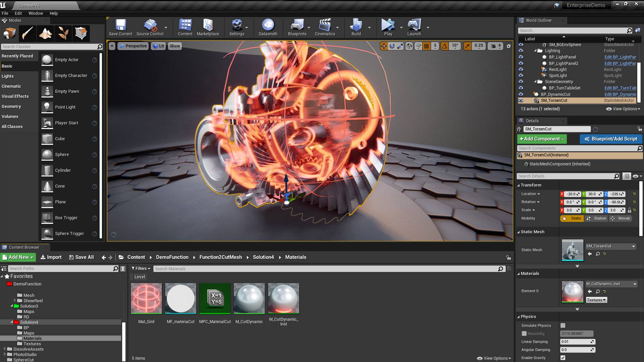
Task: Maximize viewport toggle icon
Action: click(508, 46)
